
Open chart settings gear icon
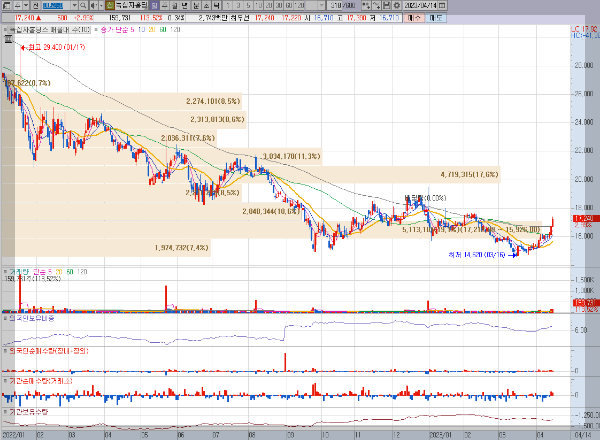[396, 5]
